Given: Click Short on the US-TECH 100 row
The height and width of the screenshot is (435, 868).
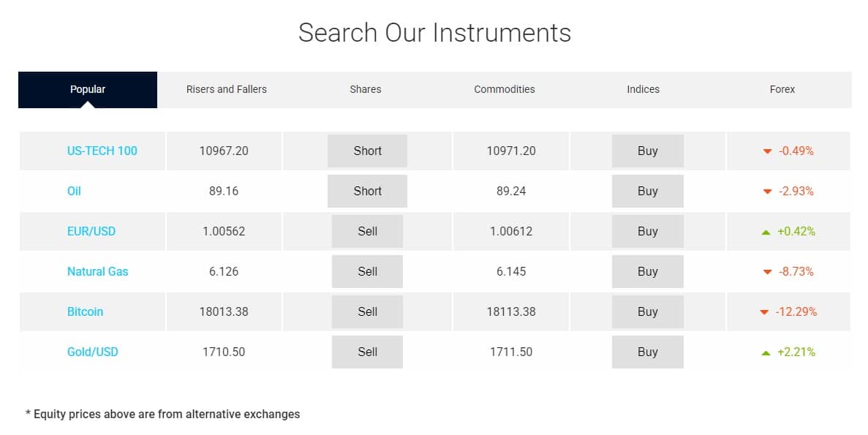Looking at the screenshot, I should [367, 151].
